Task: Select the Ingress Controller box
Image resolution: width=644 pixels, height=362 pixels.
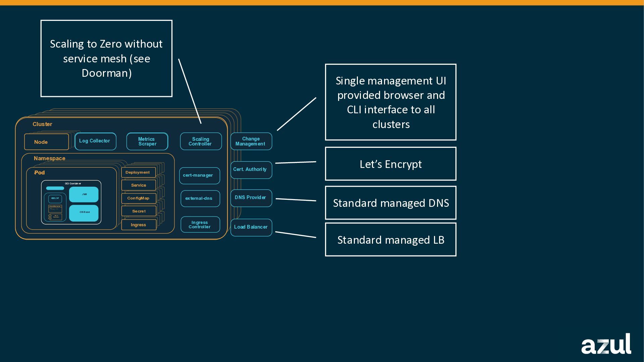Action: tap(200, 225)
